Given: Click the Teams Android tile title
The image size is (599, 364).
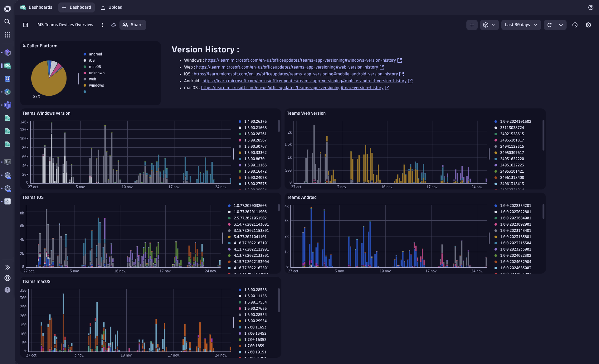Looking at the screenshot, I should click(x=302, y=198).
